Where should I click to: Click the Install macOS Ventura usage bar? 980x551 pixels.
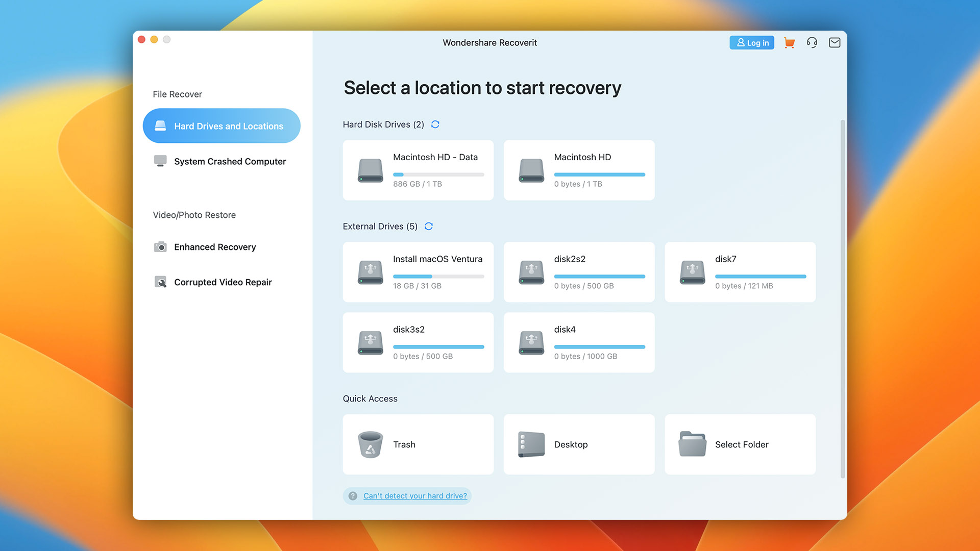pos(438,277)
